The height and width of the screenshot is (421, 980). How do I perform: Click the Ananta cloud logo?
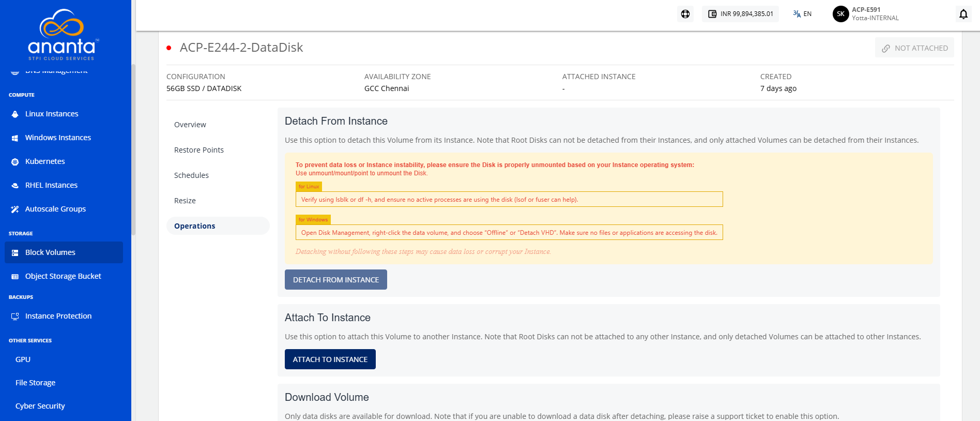(62, 34)
